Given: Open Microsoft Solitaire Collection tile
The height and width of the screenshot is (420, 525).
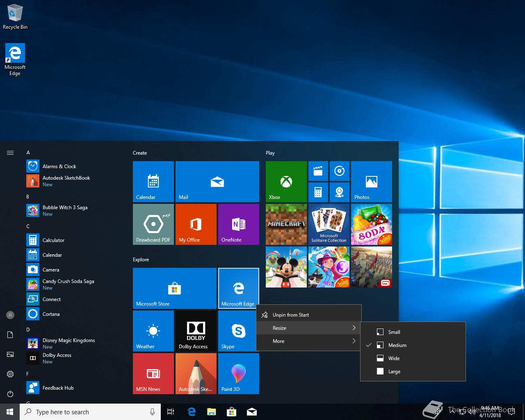Looking at the screenshot, I should tap(329, 224).
